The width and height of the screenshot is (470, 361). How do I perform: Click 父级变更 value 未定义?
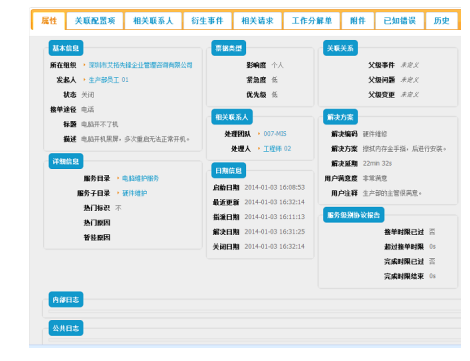tap(410, 95)
